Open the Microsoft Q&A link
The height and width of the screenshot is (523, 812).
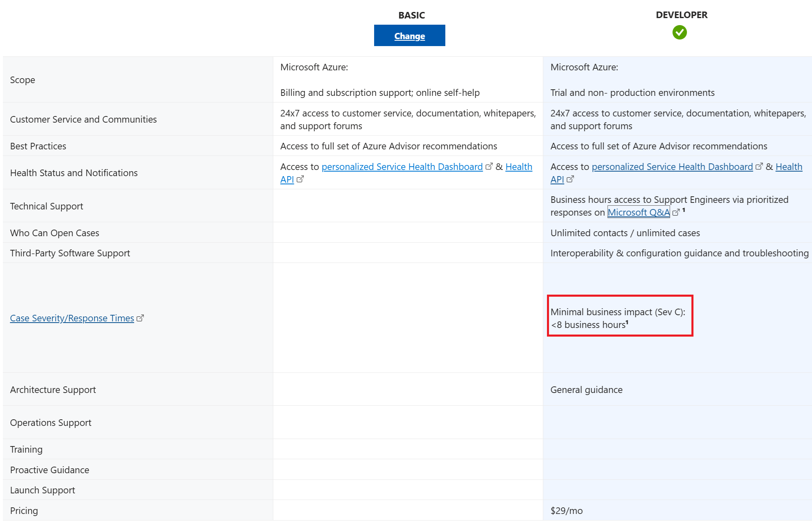639,212
